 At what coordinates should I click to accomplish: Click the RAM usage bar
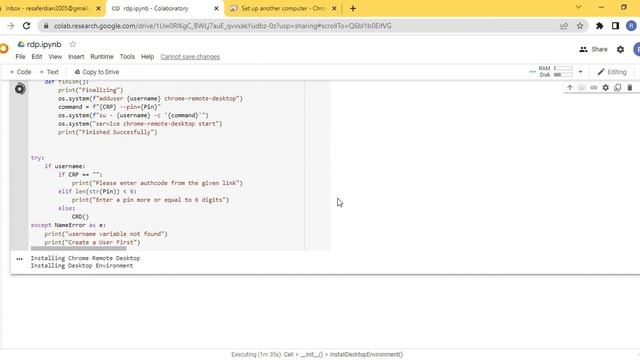[x=563, y=68]
